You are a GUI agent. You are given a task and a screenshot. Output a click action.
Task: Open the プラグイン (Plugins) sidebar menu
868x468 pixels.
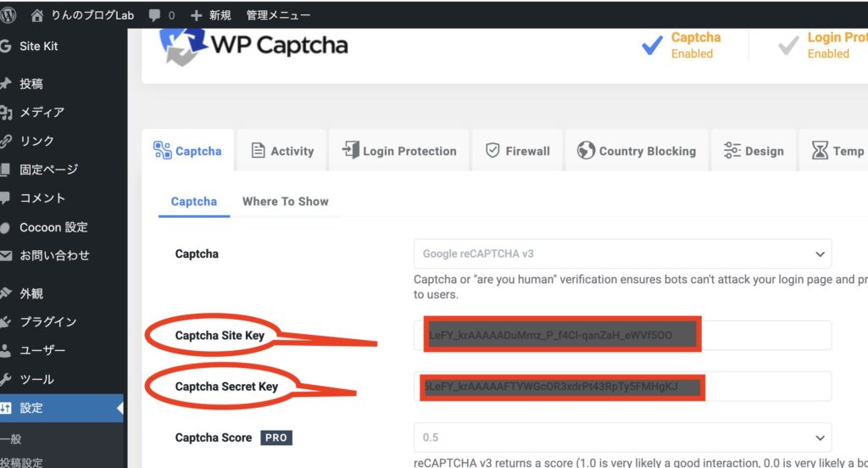pyautogui.click(x=47, y=322)
